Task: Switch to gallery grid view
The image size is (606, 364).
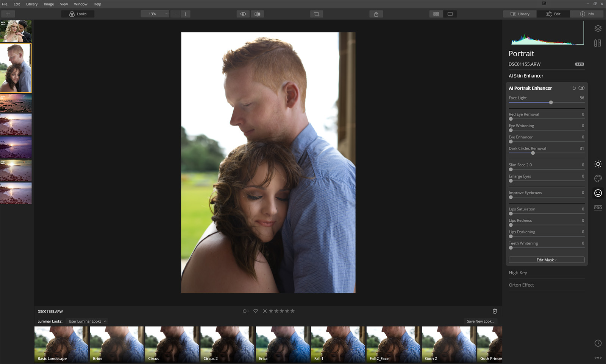Action: (436, 14)
